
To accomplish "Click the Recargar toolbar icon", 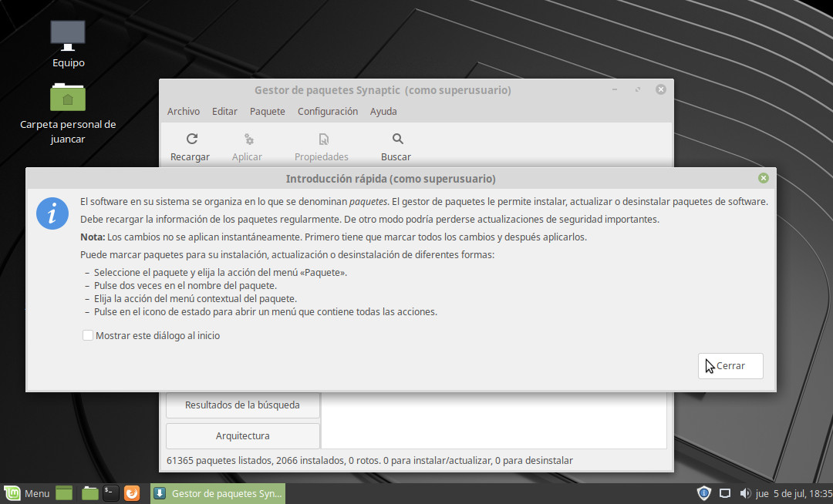I will pyautogui.click(x=191, y=139).
